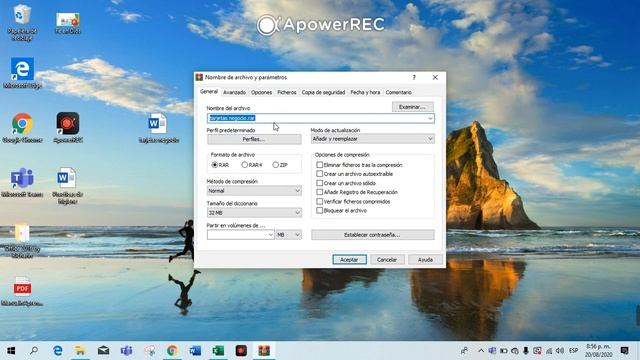
Task: Click the dialog's question mark help button
Action: click(414, 77)
